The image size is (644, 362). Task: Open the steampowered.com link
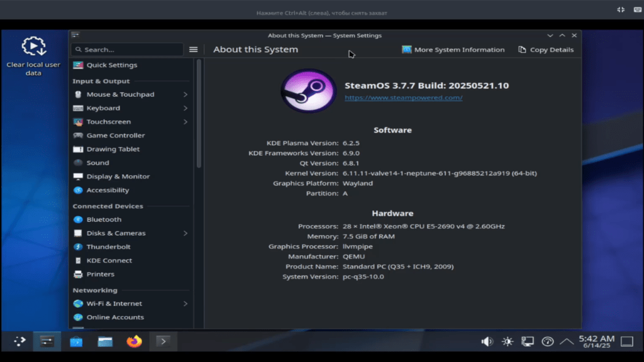pyautogui.click(x=403, y=98)
